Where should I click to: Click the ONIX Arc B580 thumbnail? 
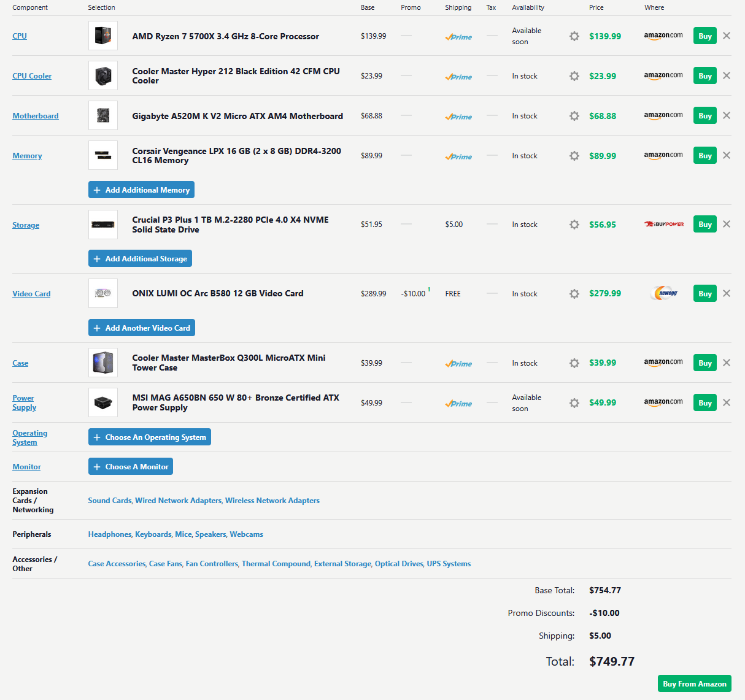tap(103, 293)
